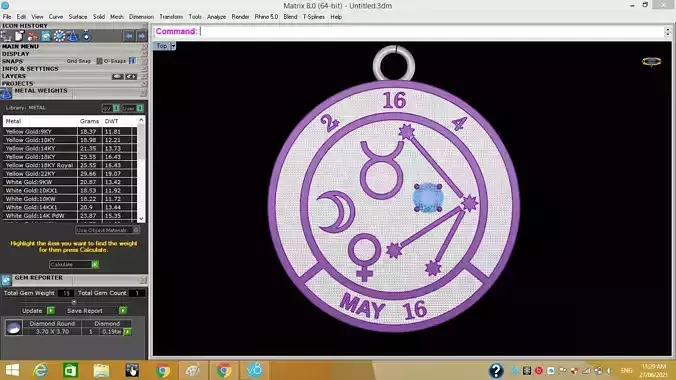The image size is (676, 380).
Task: Click the forward arrow in Icon History
Action: [141, 36]
